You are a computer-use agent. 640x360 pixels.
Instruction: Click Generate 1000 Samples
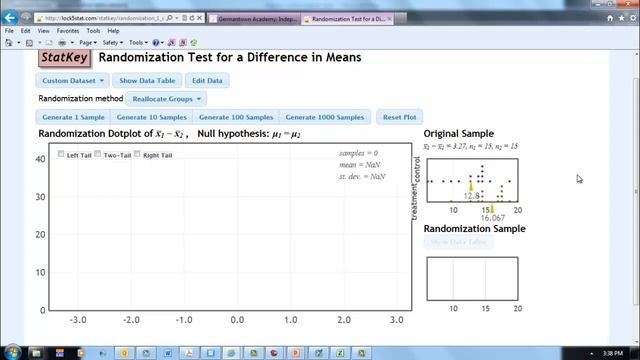click(324, 117)
